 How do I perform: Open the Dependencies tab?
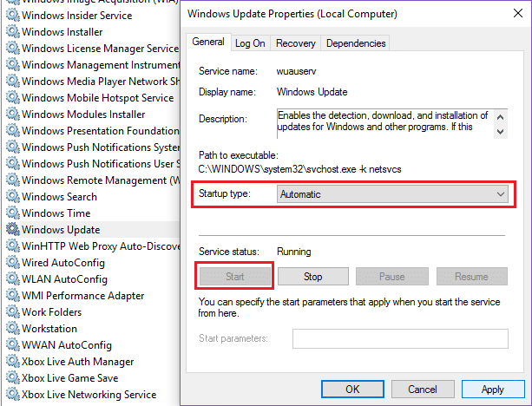356,43
